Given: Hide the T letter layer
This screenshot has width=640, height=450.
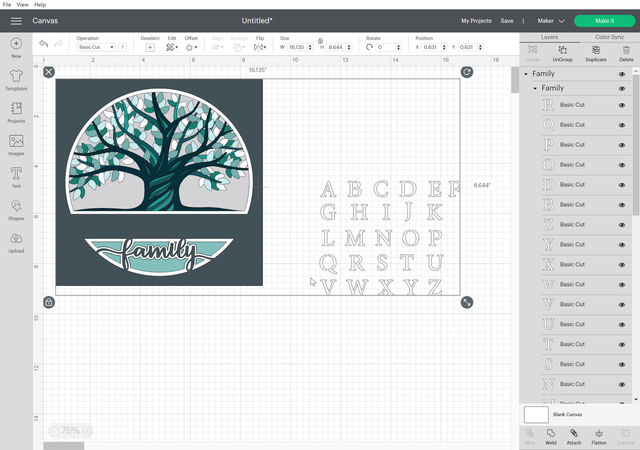Looking at the screenshot, I should pos(622,345).
